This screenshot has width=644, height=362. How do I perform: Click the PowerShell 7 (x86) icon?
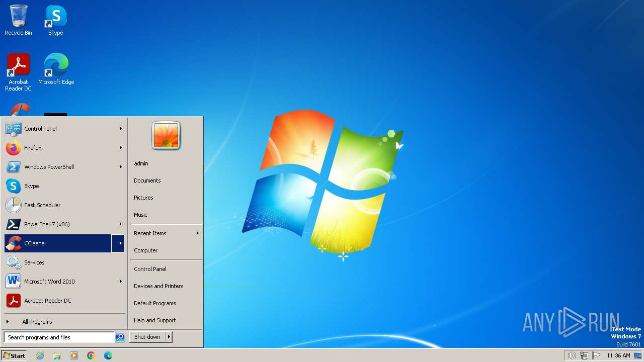pyautogui.click(x=13, y=224)
